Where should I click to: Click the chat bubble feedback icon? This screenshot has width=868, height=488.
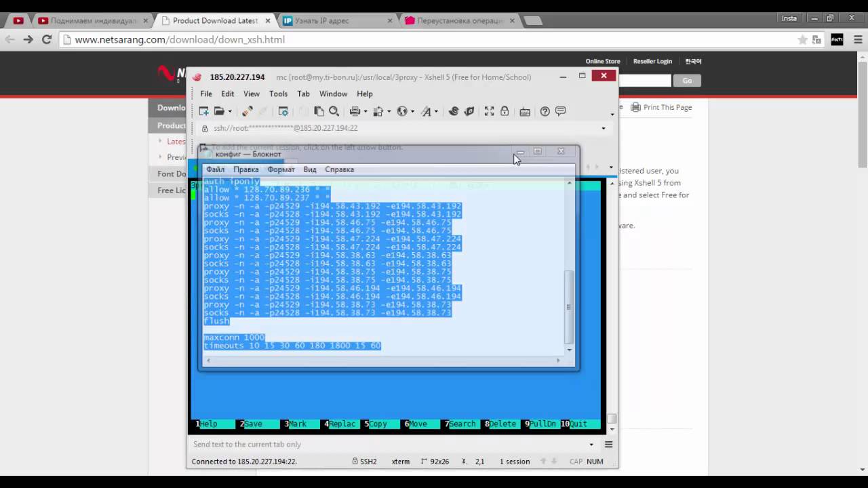[561, 111]
